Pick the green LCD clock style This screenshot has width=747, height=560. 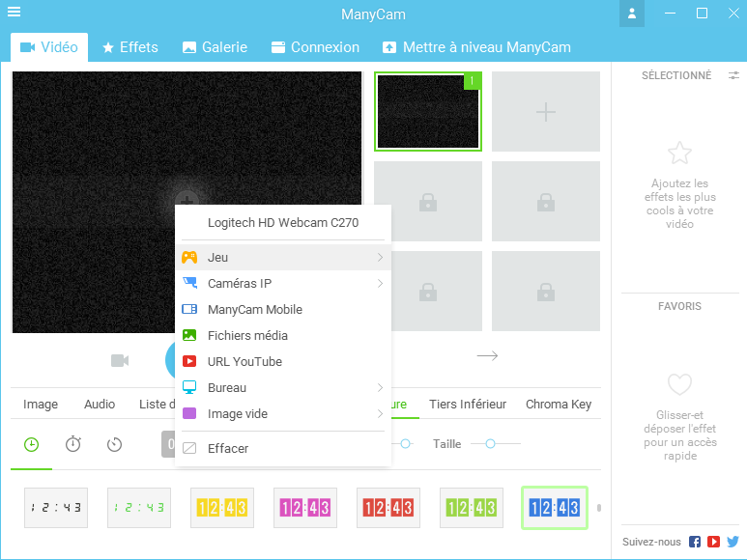139,508
